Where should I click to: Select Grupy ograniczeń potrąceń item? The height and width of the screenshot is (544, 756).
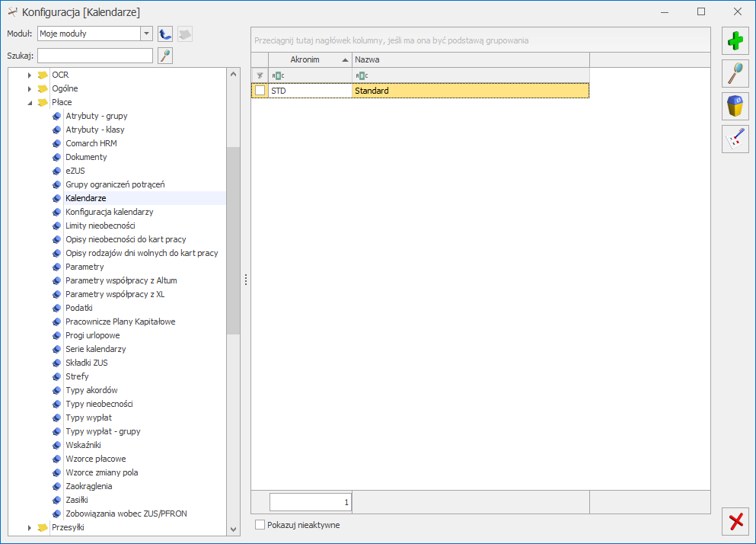click(115, 184)
